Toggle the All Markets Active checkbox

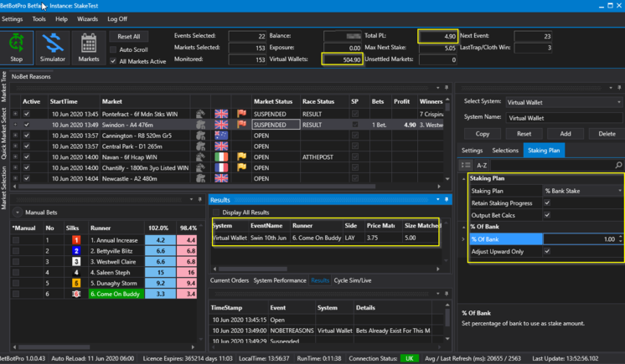pos(113,61)
